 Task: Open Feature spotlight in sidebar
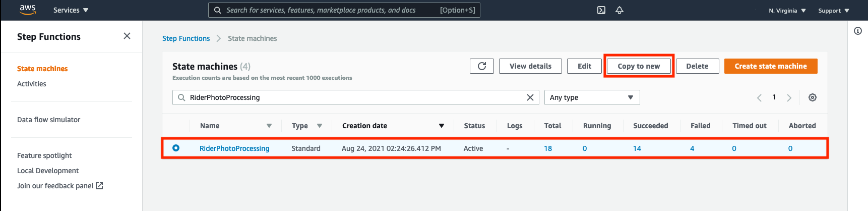pos(44,155)
